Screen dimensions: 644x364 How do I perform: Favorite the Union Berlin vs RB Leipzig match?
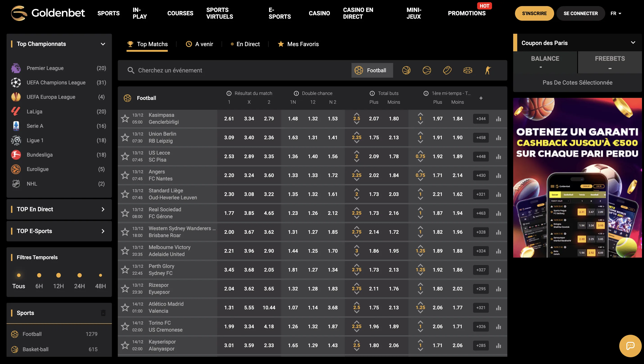(125, 137)
